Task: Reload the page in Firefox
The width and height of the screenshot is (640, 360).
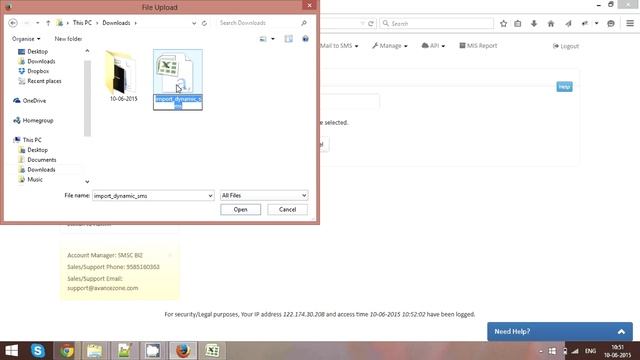Action: (x=371, y=24)
